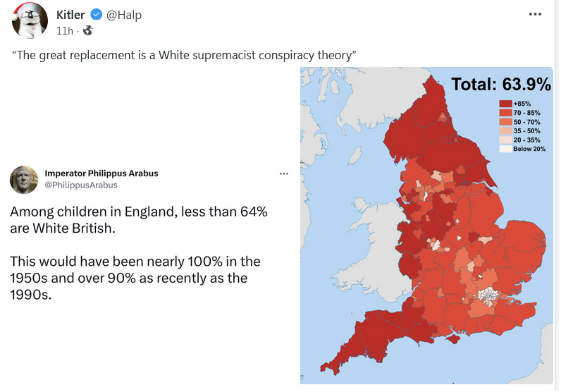561x392 pixels.
Task: Open Kitler's profile picture
Action: tap(30, 20)
